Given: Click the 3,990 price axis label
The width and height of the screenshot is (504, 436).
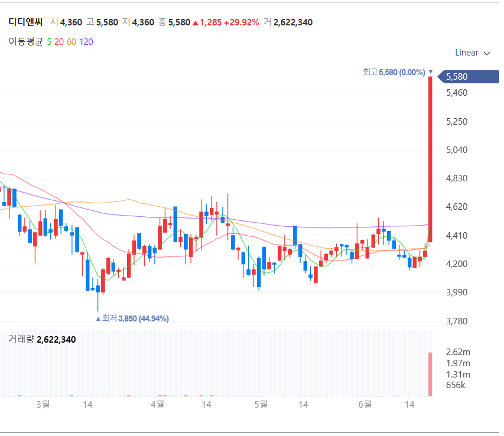Looking at the screenshot, I should point(457,292).
